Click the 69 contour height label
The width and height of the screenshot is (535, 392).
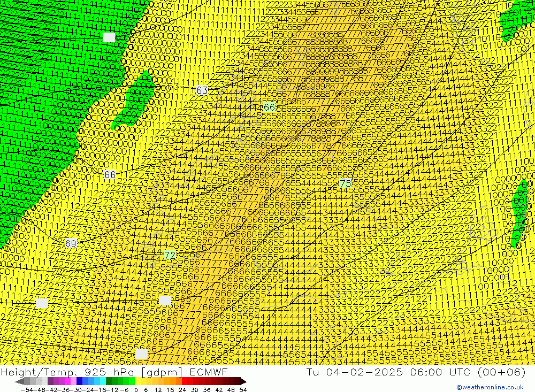pos(70,243)
